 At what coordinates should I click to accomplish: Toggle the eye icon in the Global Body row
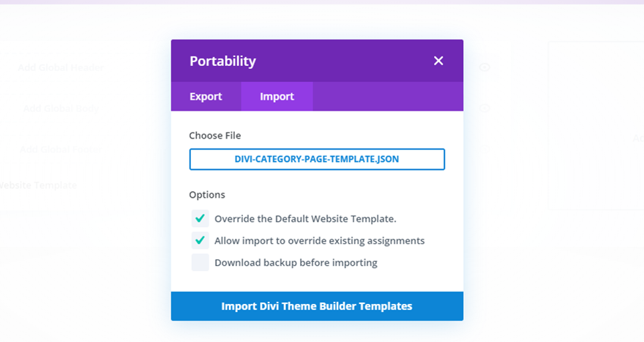pyautogui.click(x=484, y=108)
